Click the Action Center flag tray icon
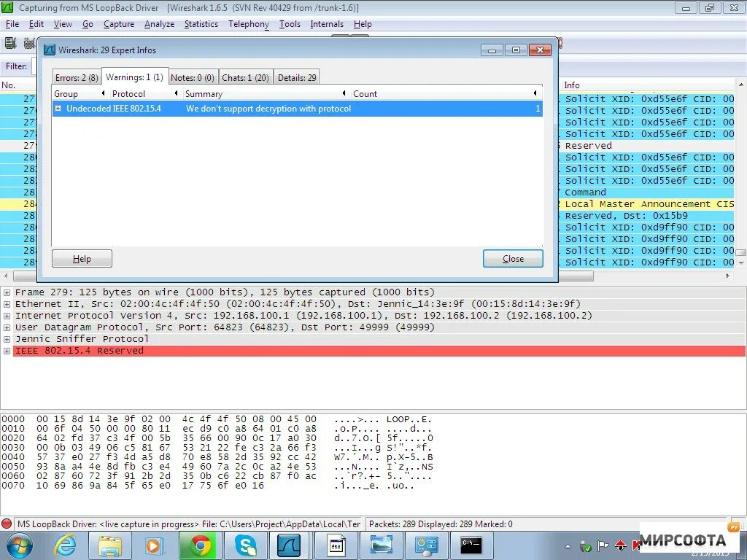 coord(603,545)
